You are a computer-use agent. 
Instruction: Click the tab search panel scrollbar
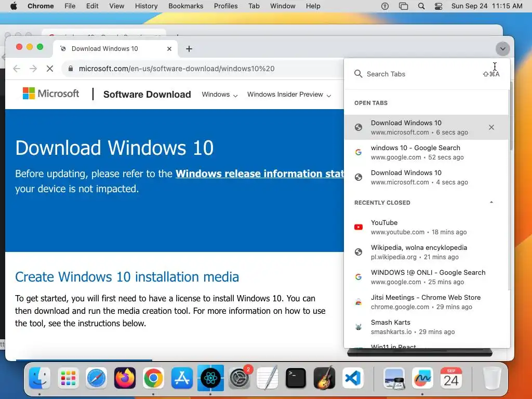coord(509,190)
